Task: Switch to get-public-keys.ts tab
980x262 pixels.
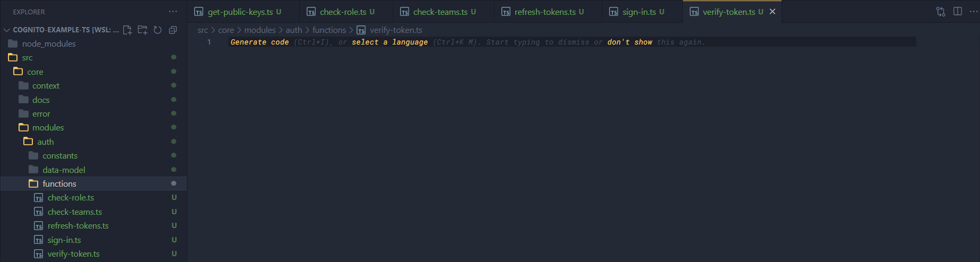Action: (x=243, y=12)
